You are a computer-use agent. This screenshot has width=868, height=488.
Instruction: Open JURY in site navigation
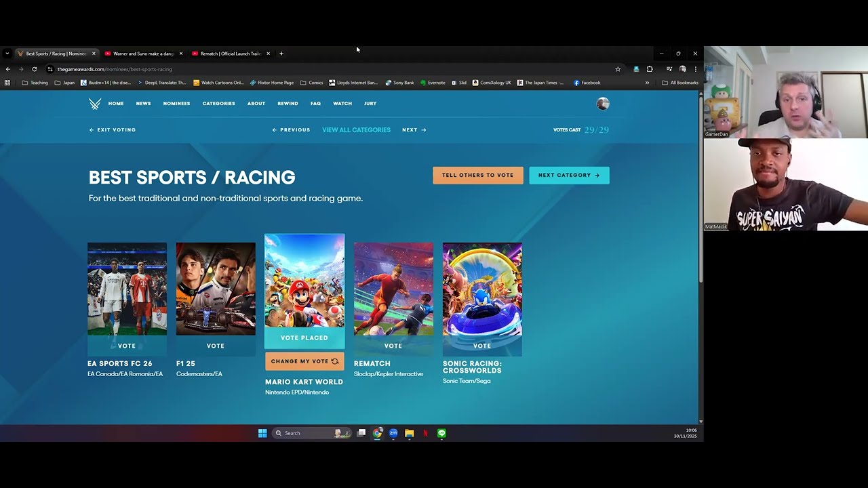pyautogui.click(x=370, y=104)
